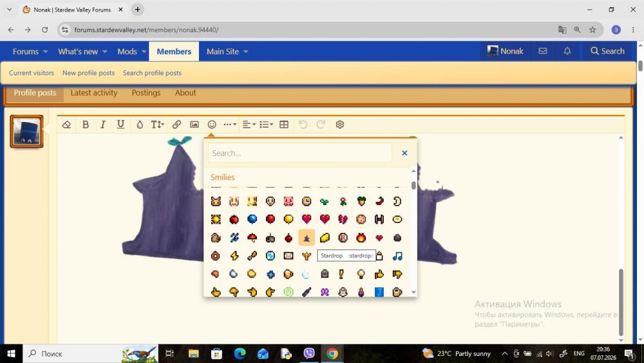Insert a table from toolbar
The height and width of the screenshot is (363, 644).
point(284,124)
